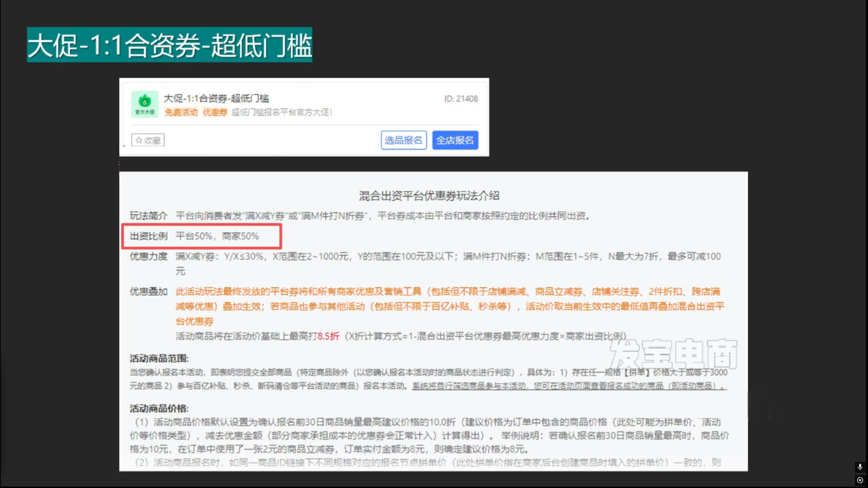This screenshot has height=488, width=868.
Task: Open the underlined 系统将自行筛选商品 link text
Action: [x=568, y=386]
